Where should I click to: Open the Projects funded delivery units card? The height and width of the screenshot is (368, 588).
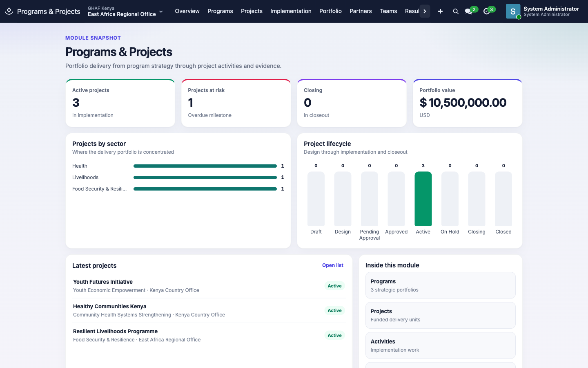click(x=440, y=315)
